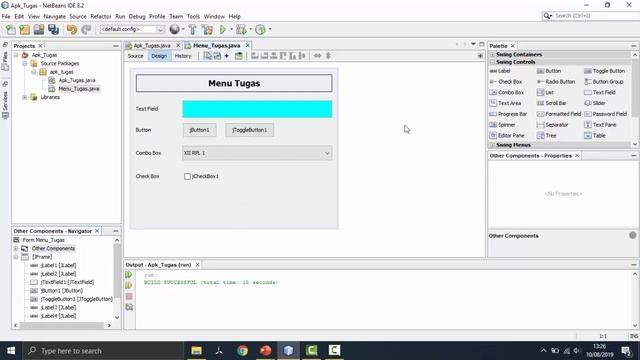The height and width of the screenshot is (360, 640).
Task: Click the Save All toolbar icon
Action: pos(53,29)
